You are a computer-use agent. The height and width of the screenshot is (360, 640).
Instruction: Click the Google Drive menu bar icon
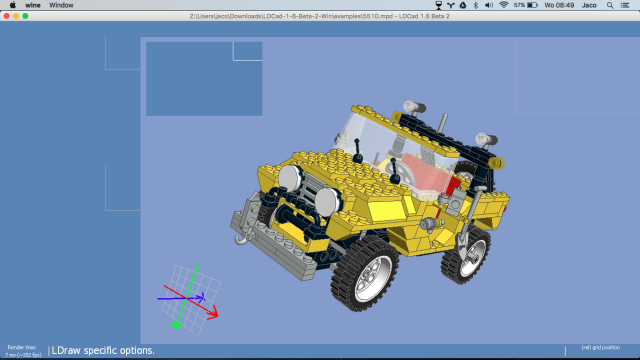[x=463, y=5]
